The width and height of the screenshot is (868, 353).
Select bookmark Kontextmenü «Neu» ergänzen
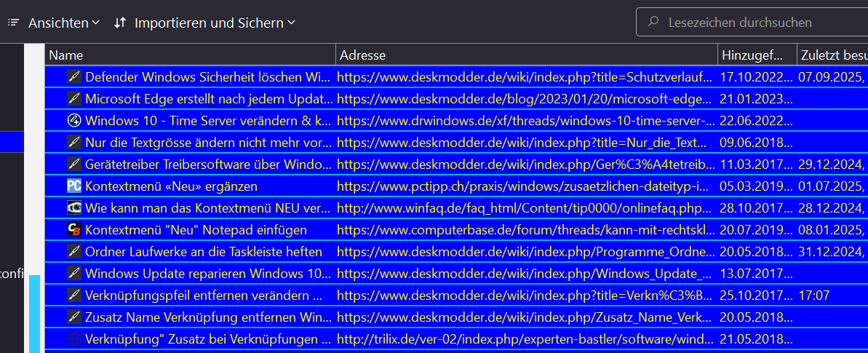[x=171, y=186]
